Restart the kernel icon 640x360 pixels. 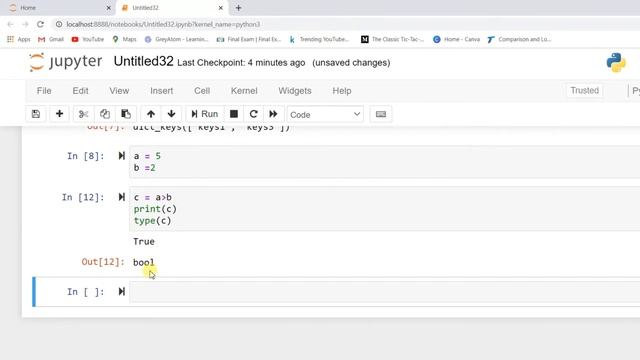[x=253, y=114]
